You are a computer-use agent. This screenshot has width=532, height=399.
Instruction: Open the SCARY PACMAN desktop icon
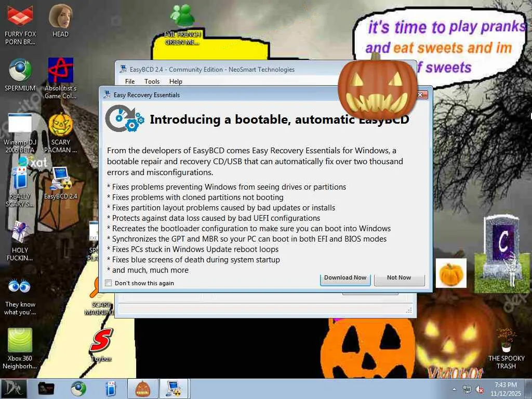point(60,133)
